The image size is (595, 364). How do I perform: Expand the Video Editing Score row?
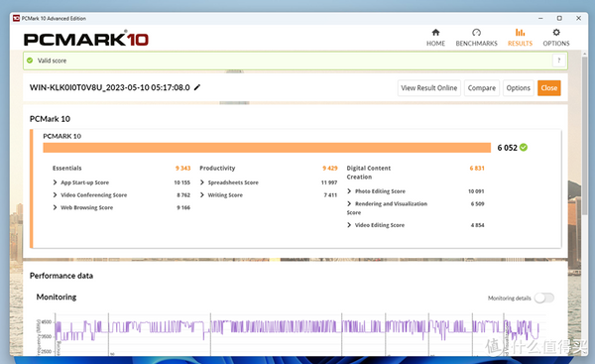(x=416, y=225)
